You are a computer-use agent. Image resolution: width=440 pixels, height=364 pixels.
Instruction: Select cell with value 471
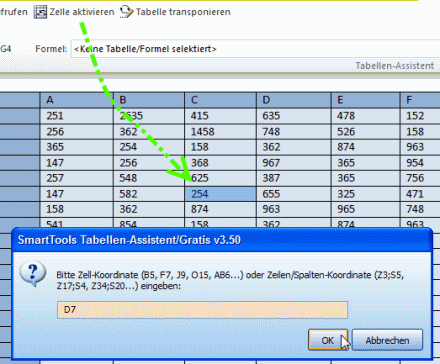pos(420,194)
